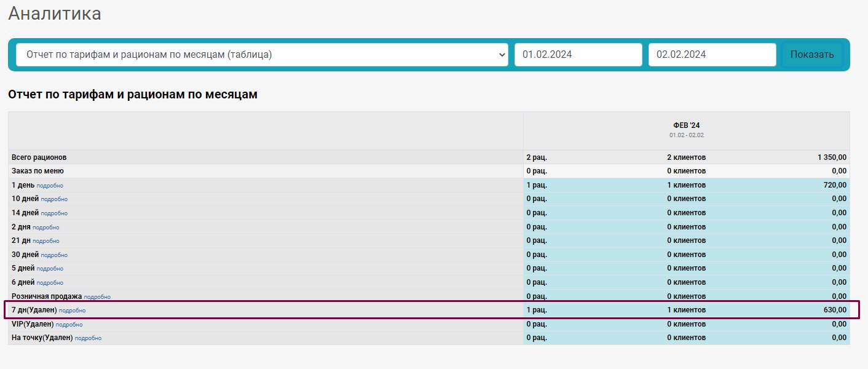This screenshot has height=369, width=868.
Task: Select the Всего рационов row label
Action: 39,157
